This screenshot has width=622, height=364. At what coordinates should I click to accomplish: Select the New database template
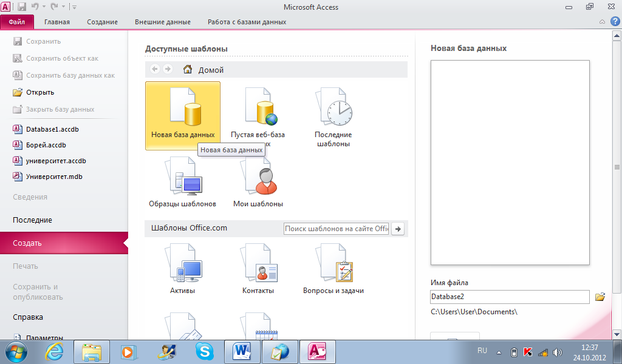click(183, 116)
